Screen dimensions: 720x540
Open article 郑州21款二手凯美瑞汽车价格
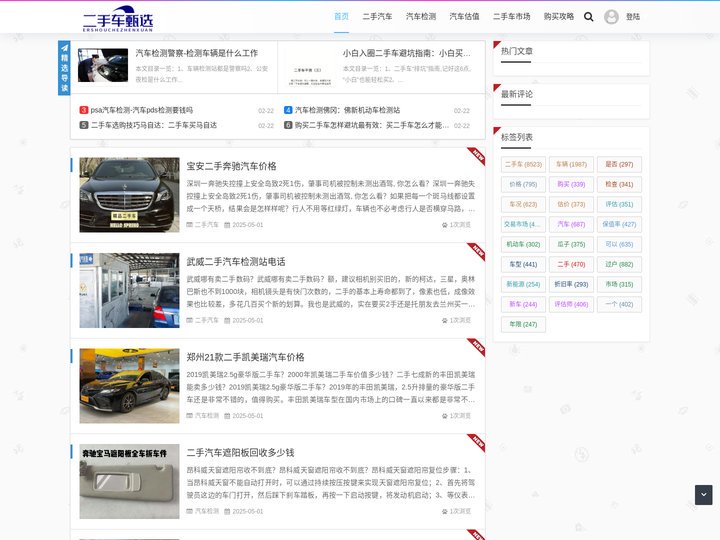click(x=245, y=357)
